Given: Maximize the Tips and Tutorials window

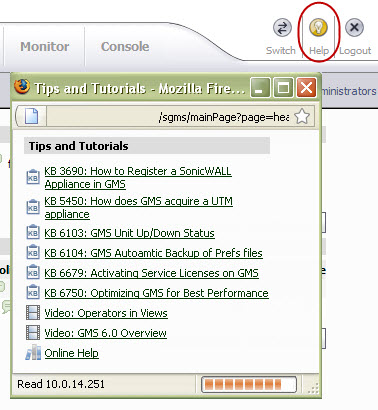Looking at the screenshot, I should pyautogui.click(x=283, y=87).
